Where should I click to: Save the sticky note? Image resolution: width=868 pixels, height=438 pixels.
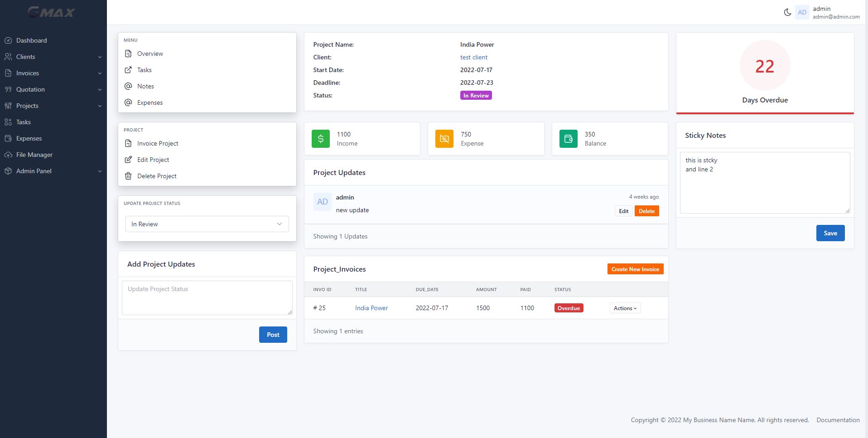click(830, 233)
